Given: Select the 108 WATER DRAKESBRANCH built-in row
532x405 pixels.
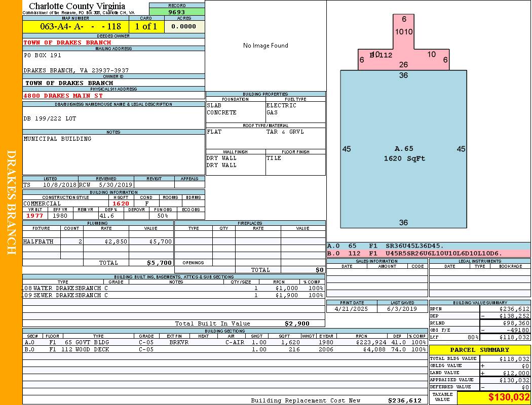Looking at the screenshot, I should coord(172,288).
